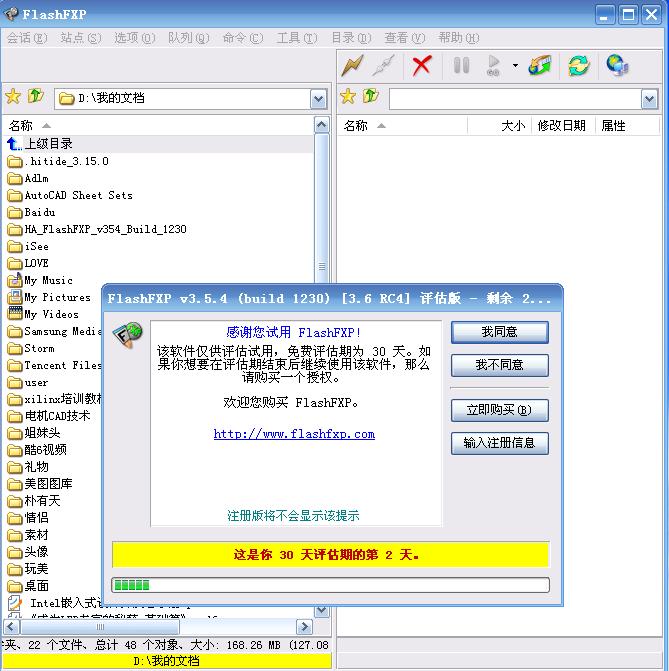Expand the D:\我的文档 path dropdown

[318, 98]
